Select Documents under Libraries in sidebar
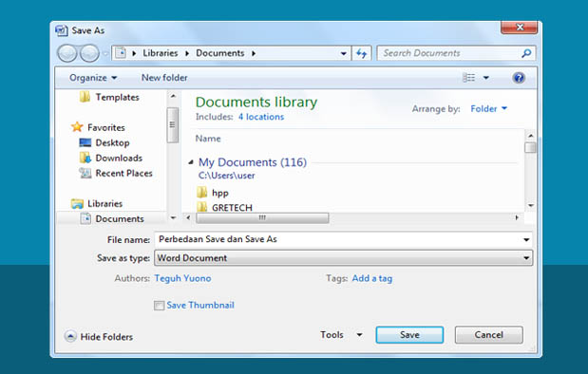Image resolution: width=588 pixels, height=374 pixels. click(x=120, y=219)
